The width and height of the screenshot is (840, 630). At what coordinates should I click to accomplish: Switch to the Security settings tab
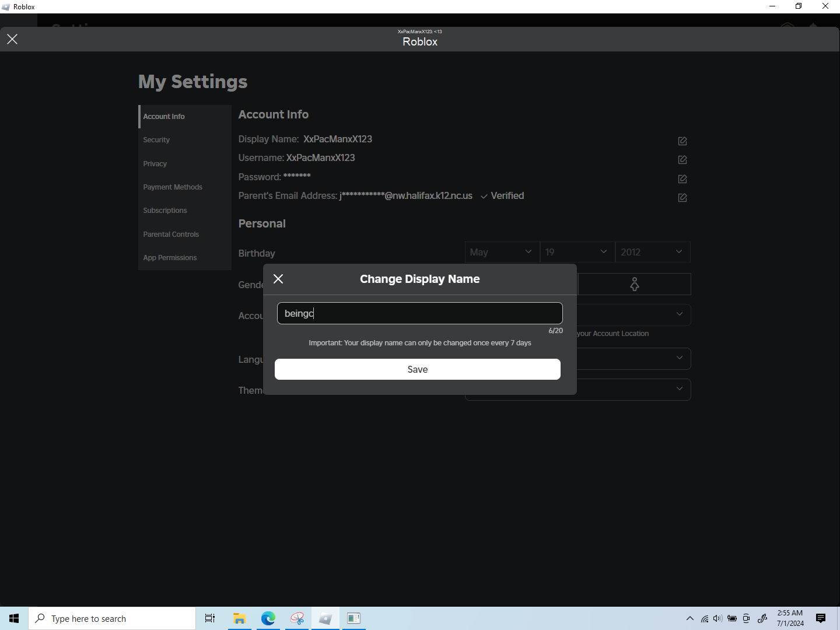(x=185, y=140)
